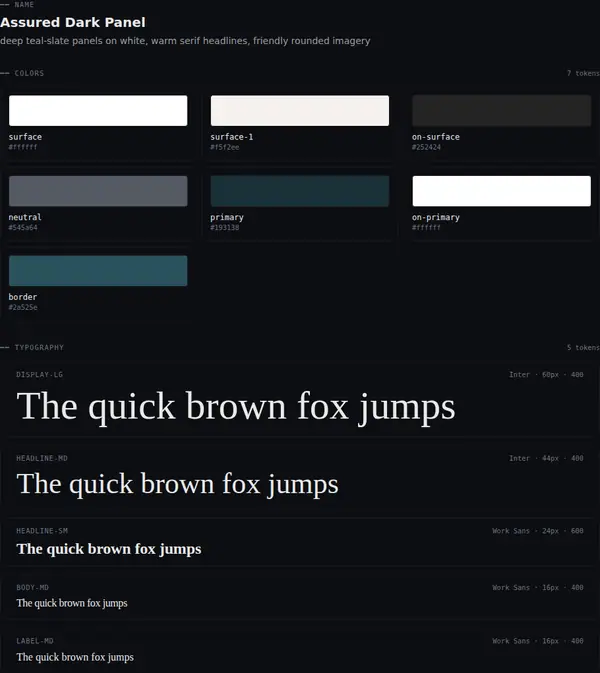
Task: Click the HEADLINE-MD label
Action: click(x=42, y=458)
